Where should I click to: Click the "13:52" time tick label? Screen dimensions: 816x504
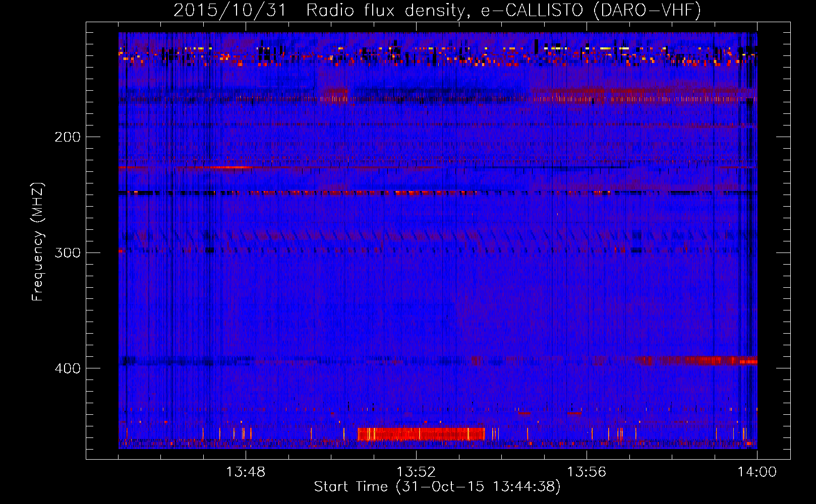click(x=416, y=472)
